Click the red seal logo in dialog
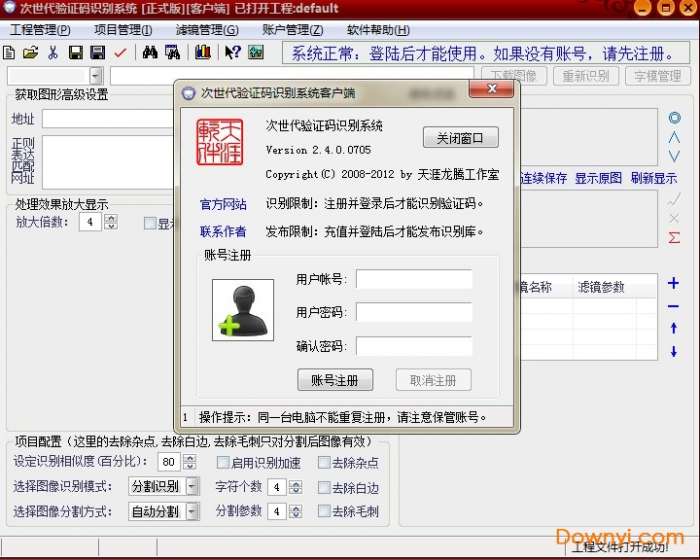 pos(220,142)
